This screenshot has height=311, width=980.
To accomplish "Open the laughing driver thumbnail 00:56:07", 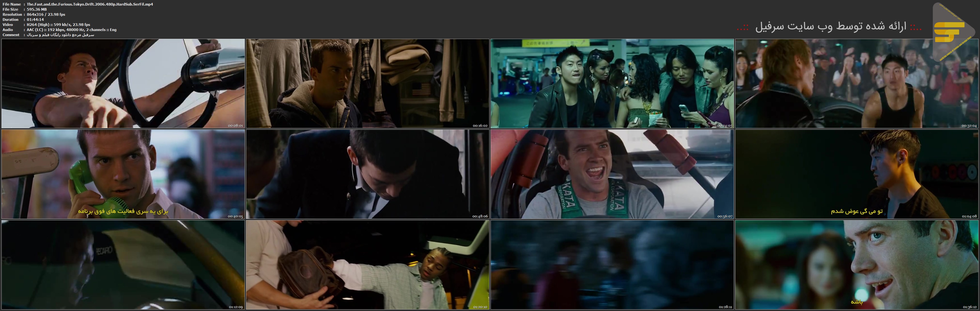I will click(612, 174).
